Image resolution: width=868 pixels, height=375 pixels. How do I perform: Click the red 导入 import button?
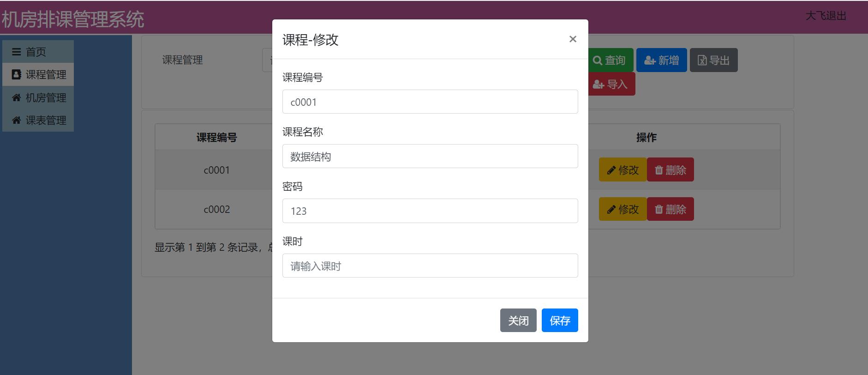point(611,84)
